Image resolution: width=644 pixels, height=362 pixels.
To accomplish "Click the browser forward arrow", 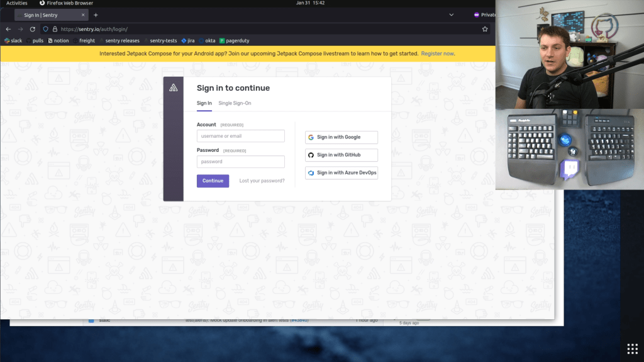I will tap(20, 29).
